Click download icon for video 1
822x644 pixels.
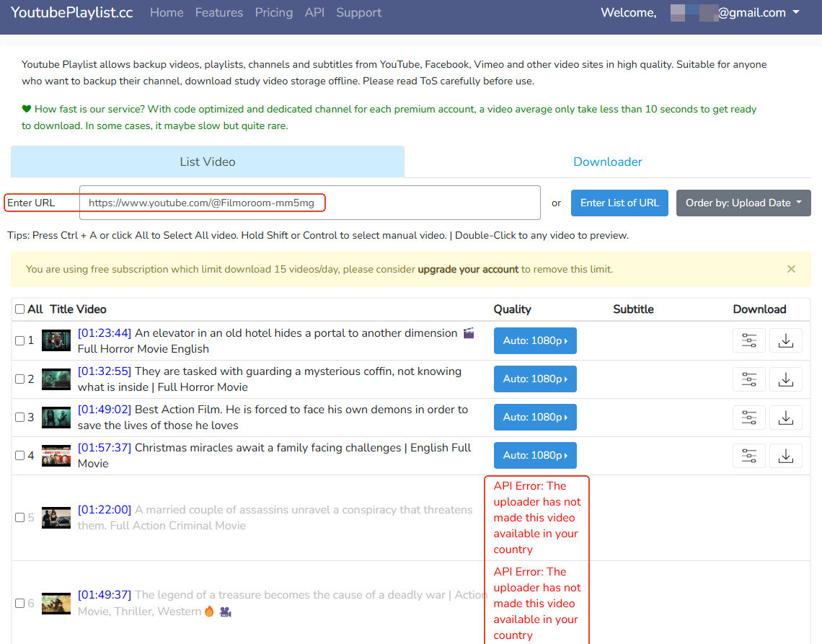786,341
